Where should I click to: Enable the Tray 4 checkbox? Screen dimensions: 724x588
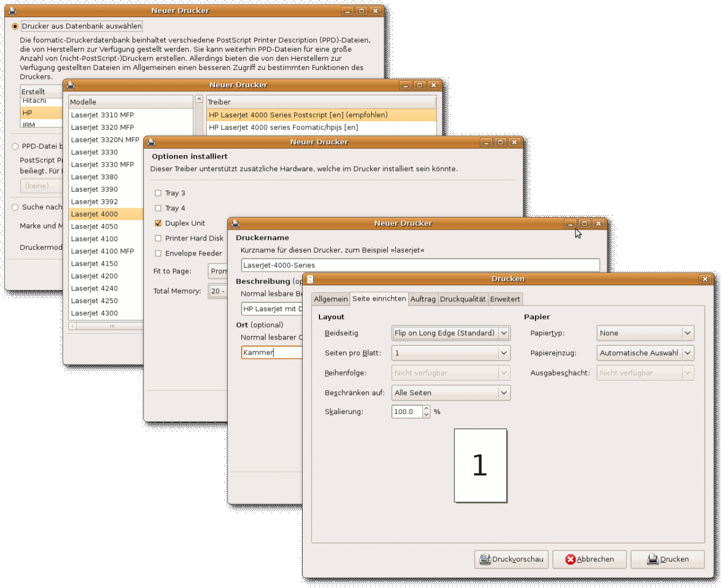coord(158,208)
